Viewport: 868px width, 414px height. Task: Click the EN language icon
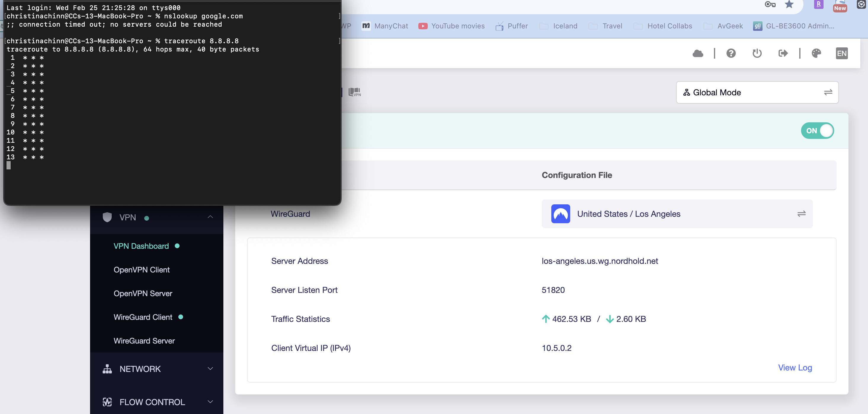(x=842, y=53)
